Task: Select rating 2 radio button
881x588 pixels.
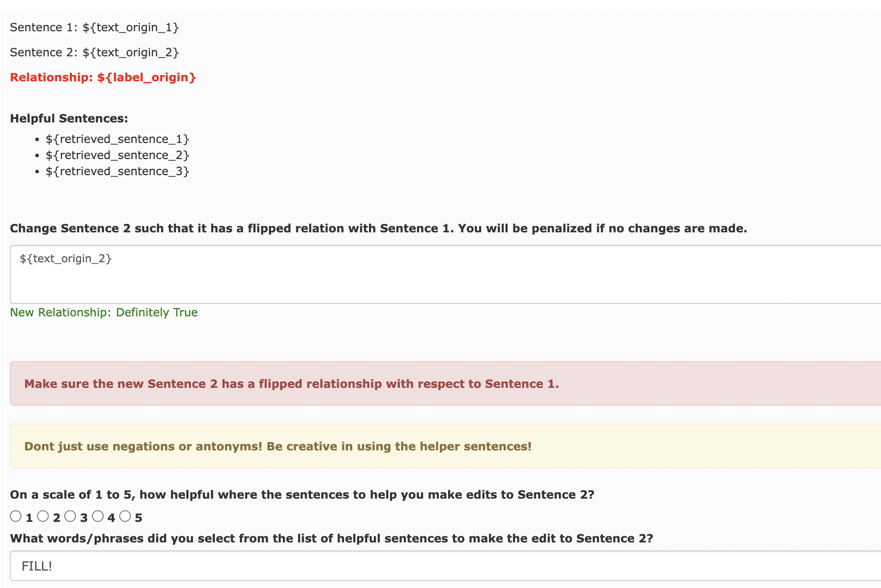Action: 43,517
